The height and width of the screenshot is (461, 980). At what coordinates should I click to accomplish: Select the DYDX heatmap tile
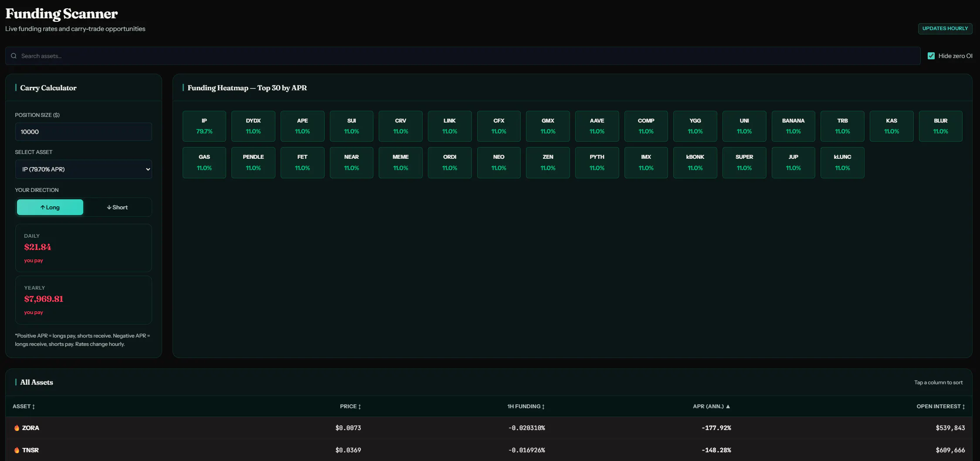tap(253, 126)
